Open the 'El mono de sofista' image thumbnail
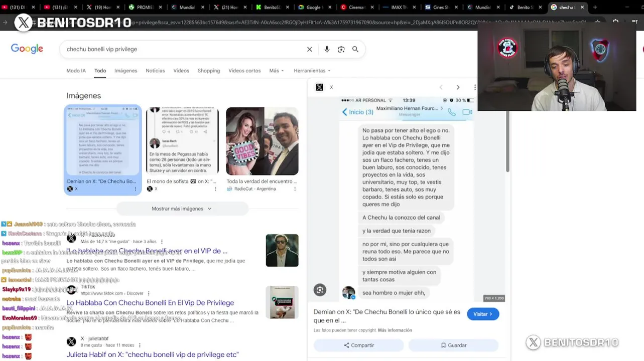 click(x=182, y=141)
